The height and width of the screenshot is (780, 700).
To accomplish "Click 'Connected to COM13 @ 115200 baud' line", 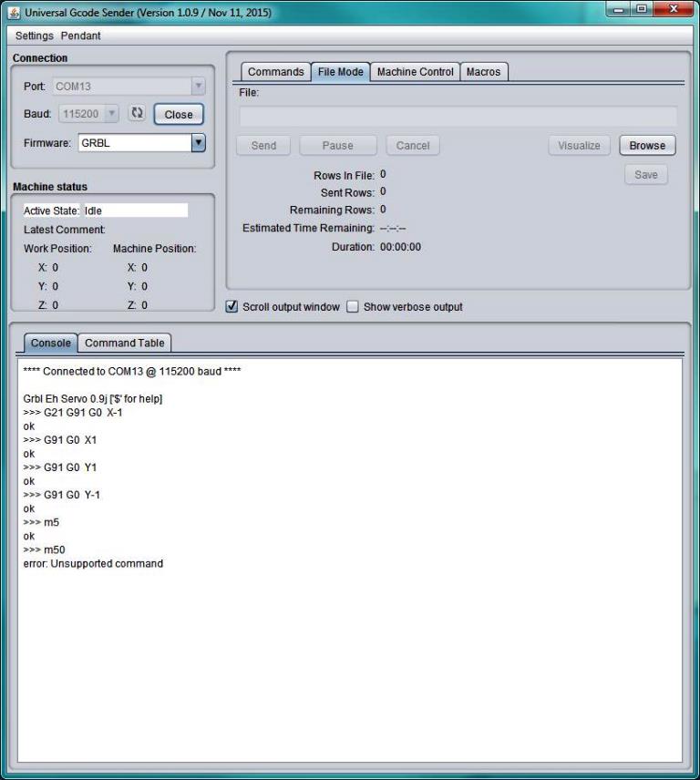I will [x=132, y=371].
